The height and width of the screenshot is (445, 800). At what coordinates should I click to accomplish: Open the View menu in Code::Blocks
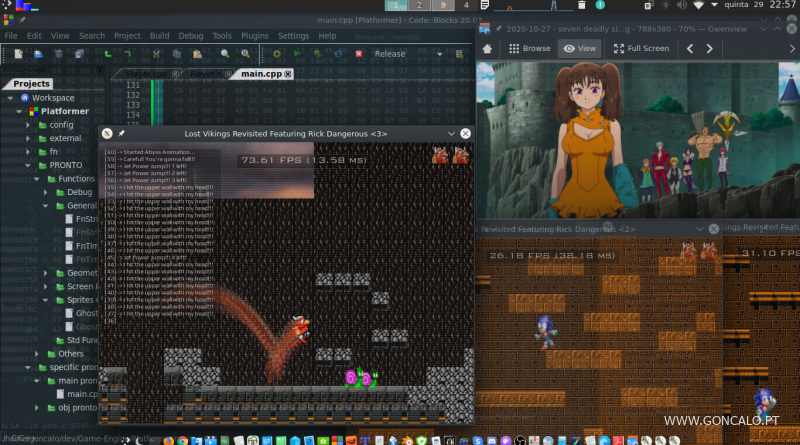60,36
